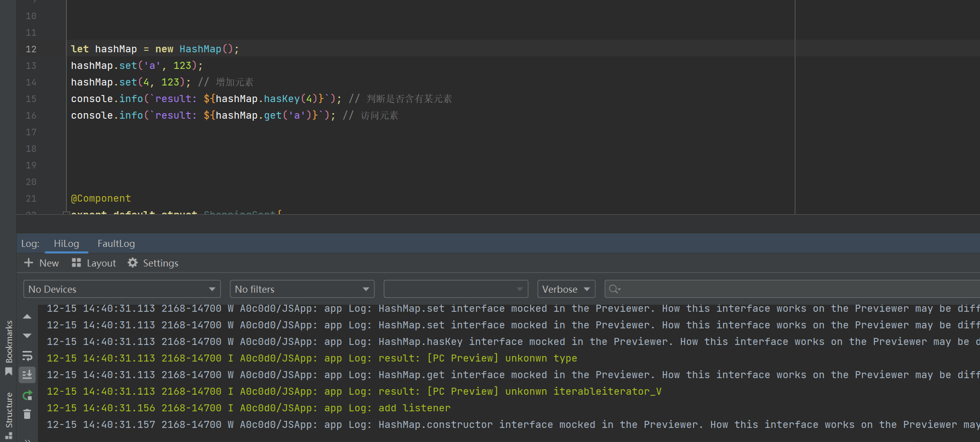
Task: Click log row 'unkonwn iterableiterator_V'
Action: [x=354, y=392]
